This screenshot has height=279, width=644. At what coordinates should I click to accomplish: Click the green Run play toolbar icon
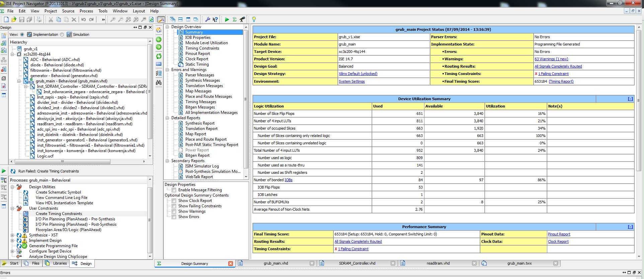click(227, 19)
